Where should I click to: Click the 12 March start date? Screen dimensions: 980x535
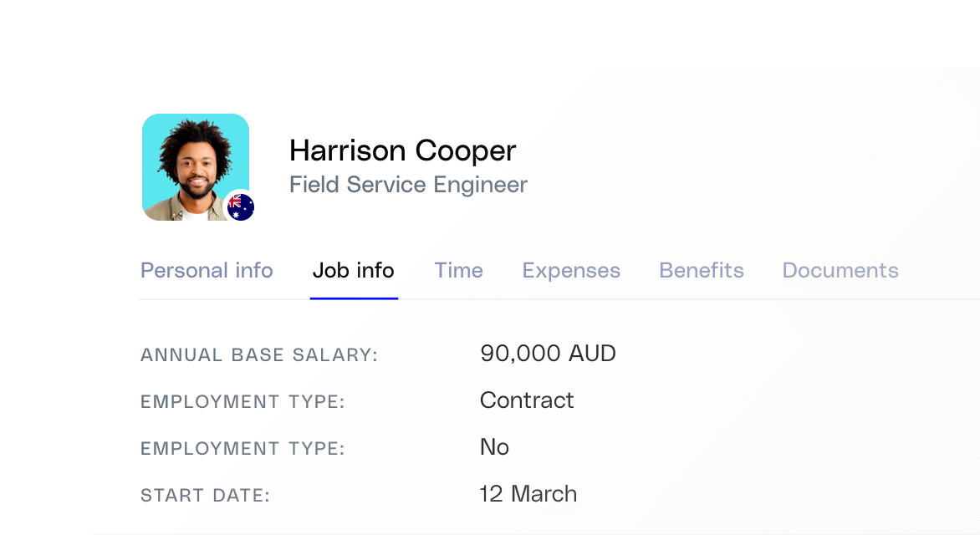point(528,494)
